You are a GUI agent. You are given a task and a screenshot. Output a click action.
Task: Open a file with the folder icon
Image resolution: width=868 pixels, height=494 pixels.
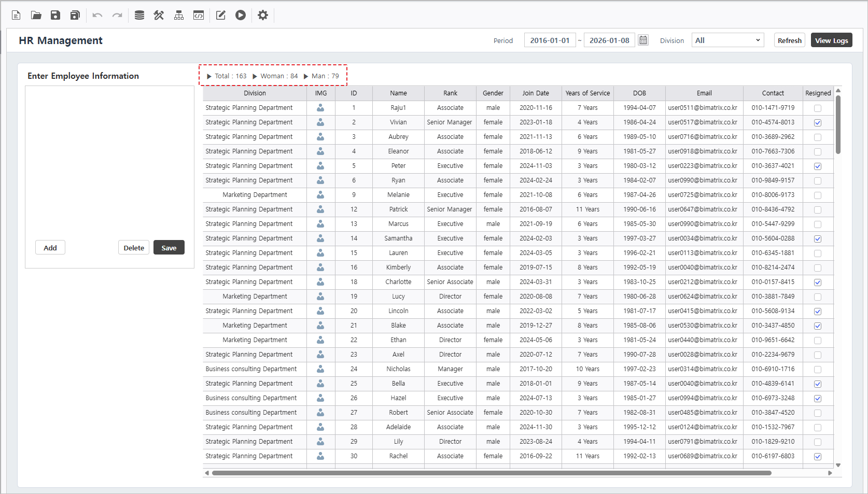36,15
